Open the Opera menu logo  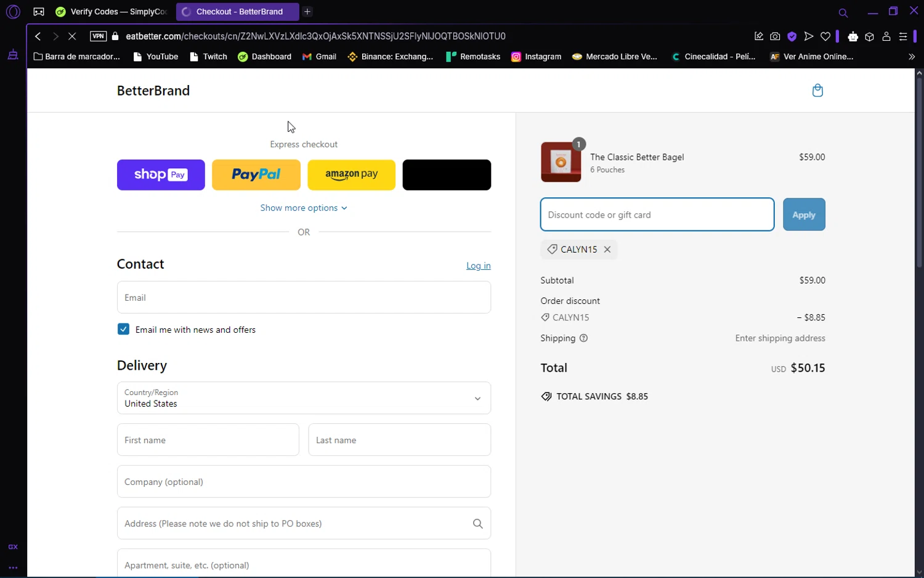tap(13, 12)
